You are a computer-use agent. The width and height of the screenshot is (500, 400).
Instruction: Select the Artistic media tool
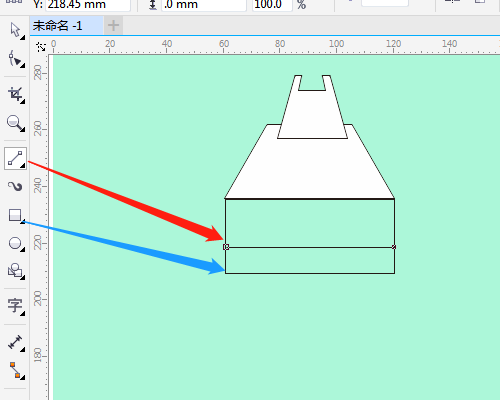(15, 187)
